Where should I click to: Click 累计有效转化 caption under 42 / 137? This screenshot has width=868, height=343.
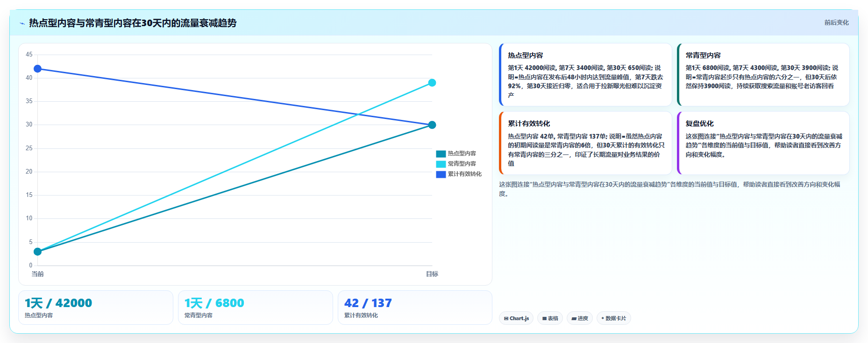point(361,315)
